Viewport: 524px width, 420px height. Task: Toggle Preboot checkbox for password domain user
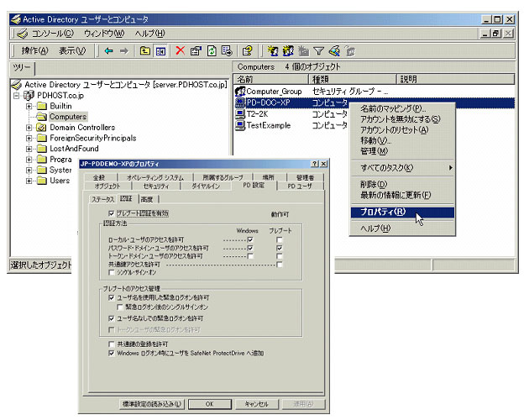(x=280, y=248)
